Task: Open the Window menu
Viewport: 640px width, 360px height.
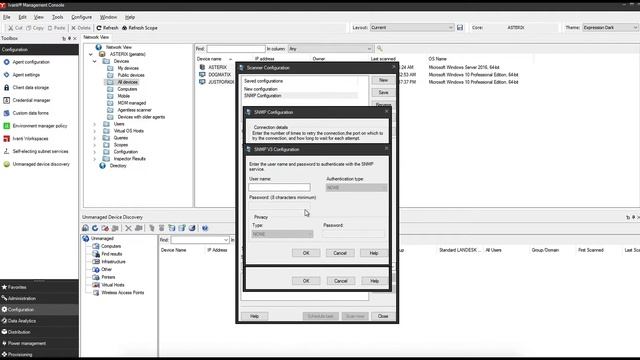Action: click(x=108, y=17)
